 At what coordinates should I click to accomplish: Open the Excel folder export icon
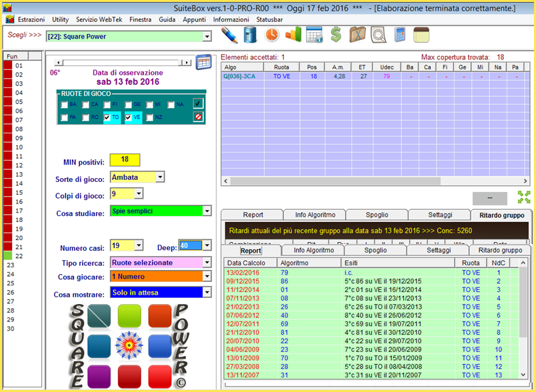tap(357, 35)
